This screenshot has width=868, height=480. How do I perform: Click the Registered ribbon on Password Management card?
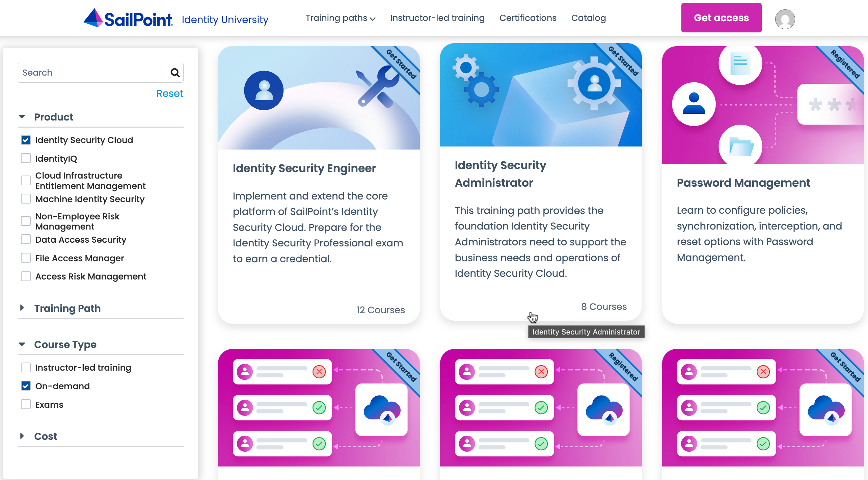click(x=845, y=64)
